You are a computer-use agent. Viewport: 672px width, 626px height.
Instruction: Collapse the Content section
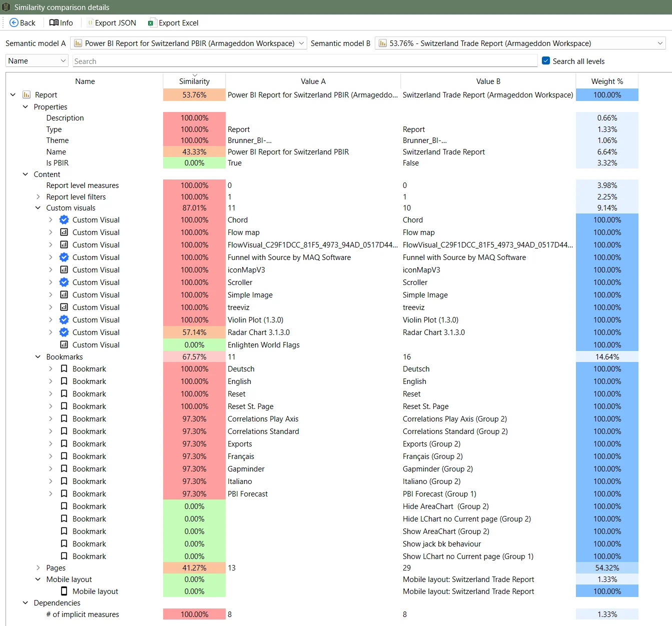pyautogui.click(x=26, y=174)
